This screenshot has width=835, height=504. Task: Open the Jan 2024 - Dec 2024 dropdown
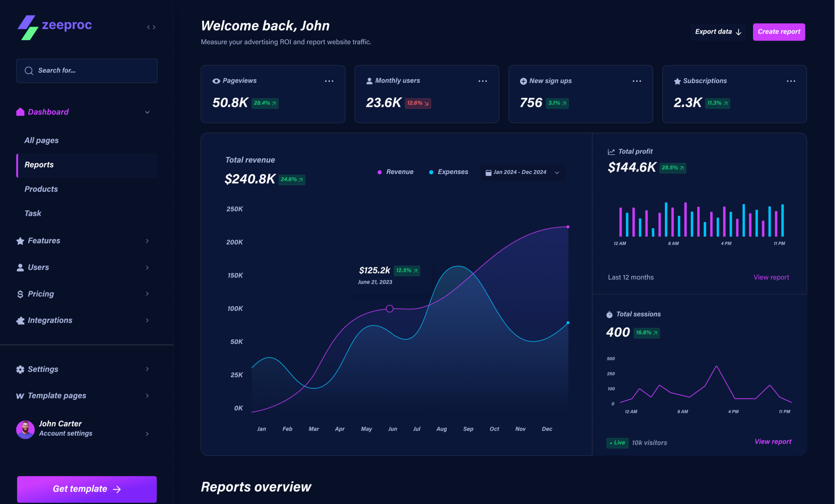(x=523, y=172)
